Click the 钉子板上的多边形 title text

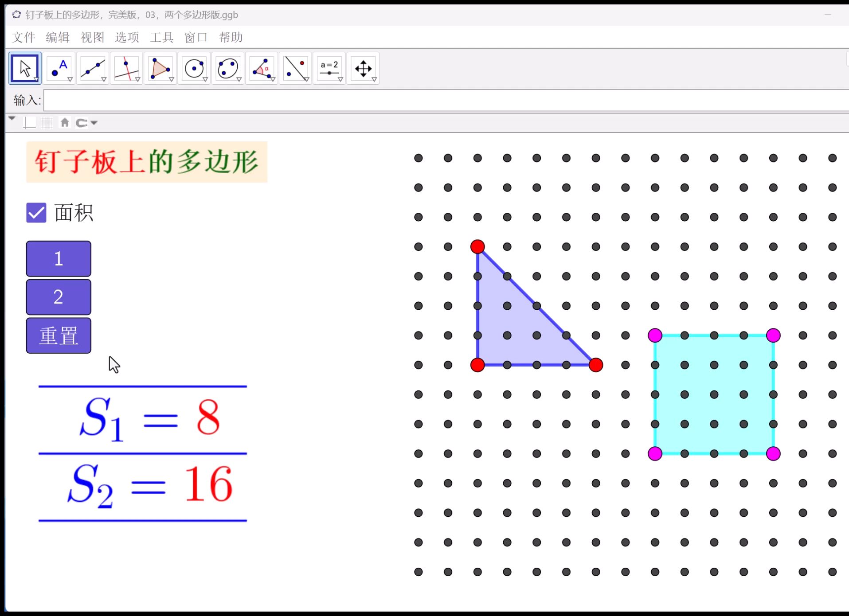[147, 162]
